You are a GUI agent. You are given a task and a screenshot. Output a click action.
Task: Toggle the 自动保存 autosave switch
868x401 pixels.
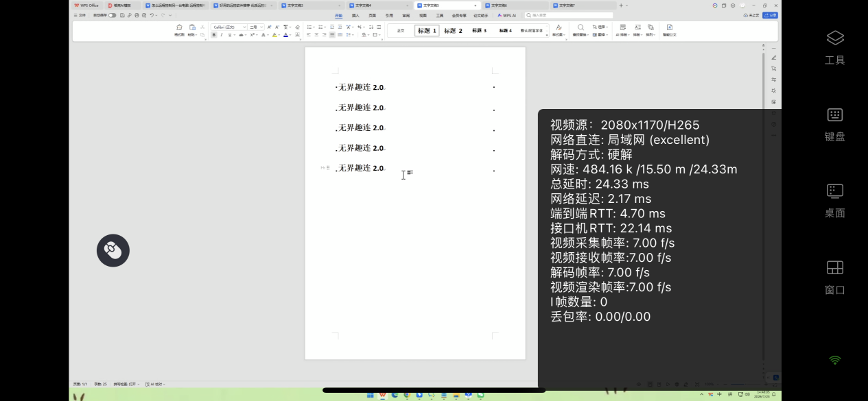[x=113, y=15]
